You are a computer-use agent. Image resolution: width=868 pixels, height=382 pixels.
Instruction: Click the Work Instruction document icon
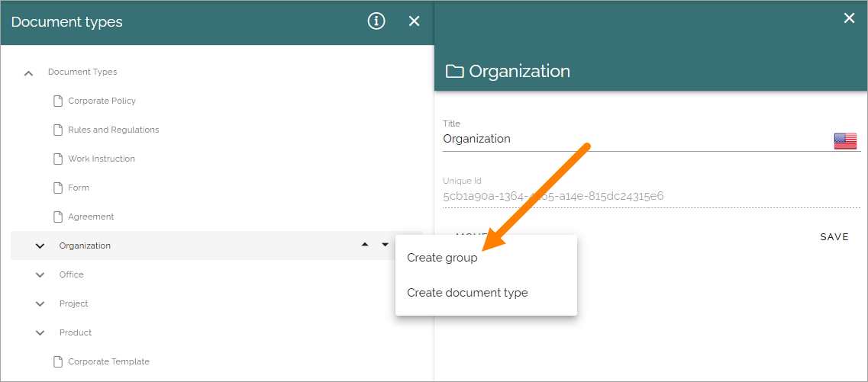[57, 159]
